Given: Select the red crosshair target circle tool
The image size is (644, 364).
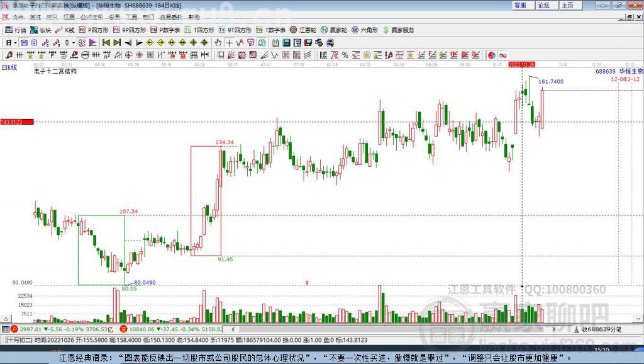Looking at the screenshot, I should pos(128,55).
